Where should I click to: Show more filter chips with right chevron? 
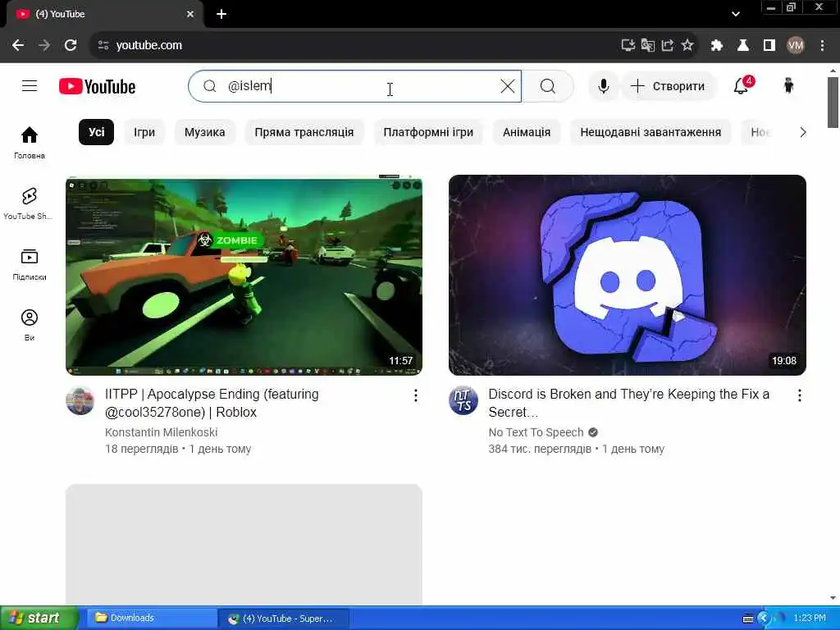pos(802,132)
